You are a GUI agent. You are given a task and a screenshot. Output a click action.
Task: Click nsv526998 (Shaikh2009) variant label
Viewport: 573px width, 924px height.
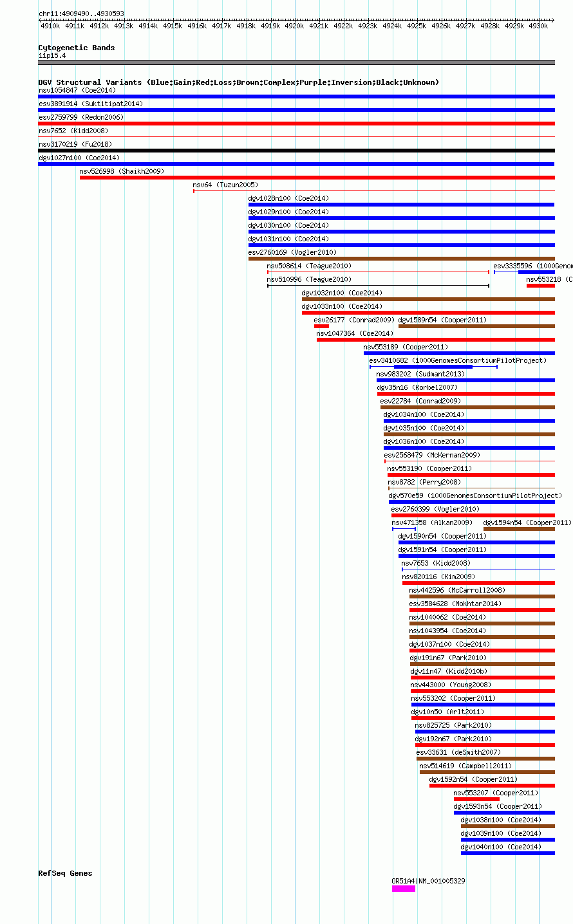(x=122, y=171)
